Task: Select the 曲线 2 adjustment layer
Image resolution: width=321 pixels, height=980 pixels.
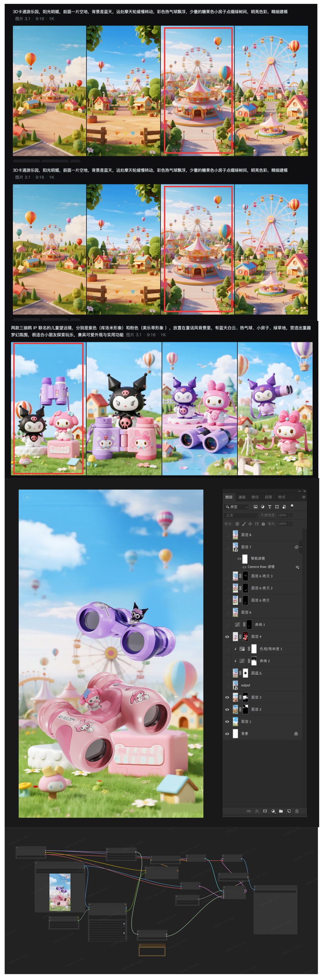Action: coord(262,661)
